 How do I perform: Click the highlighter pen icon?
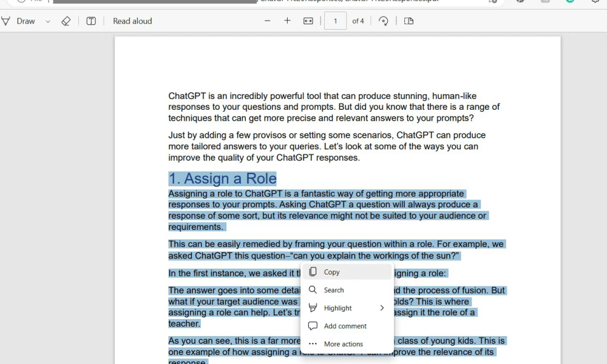[x=313, y=308]
